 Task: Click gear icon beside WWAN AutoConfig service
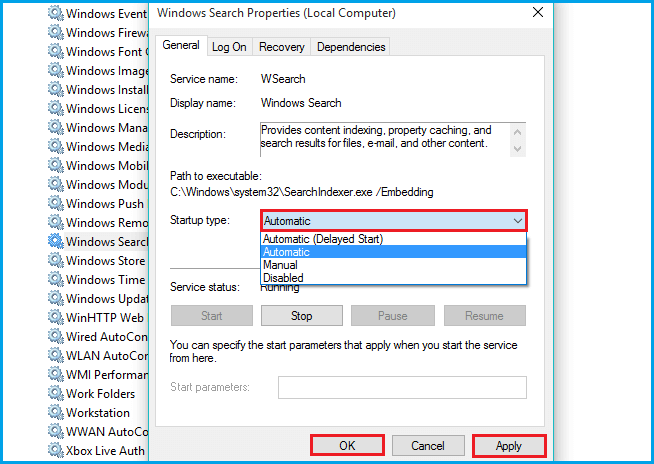point(55,431)
